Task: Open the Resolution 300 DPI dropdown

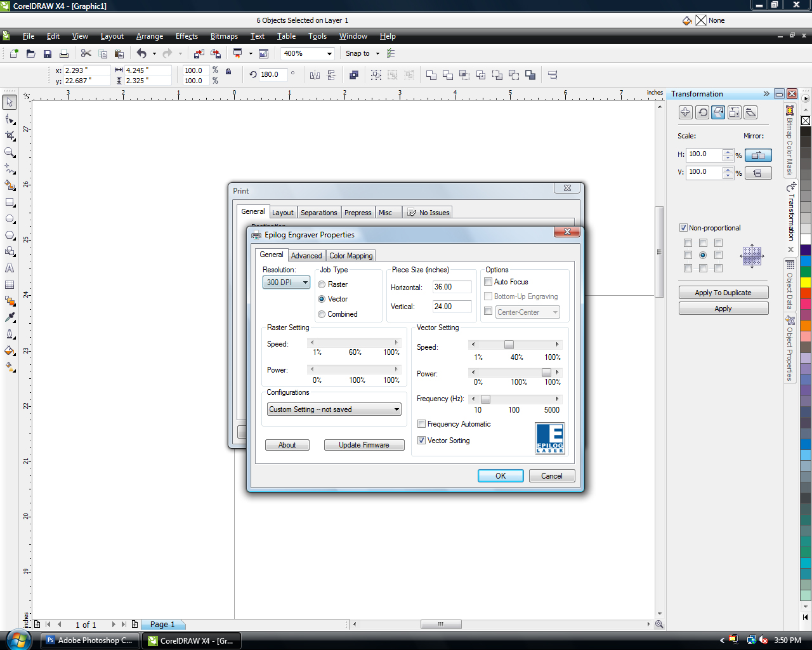Action: pyautogui.click(x=286, y=282)
